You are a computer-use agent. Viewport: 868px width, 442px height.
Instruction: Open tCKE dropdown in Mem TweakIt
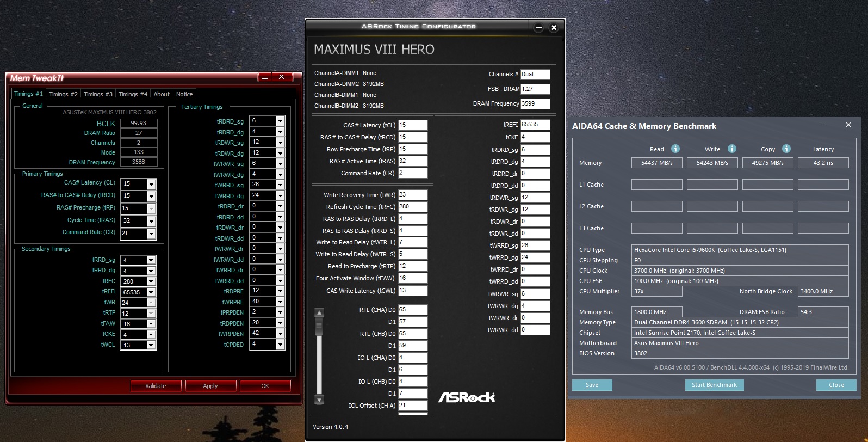point(151,335)
